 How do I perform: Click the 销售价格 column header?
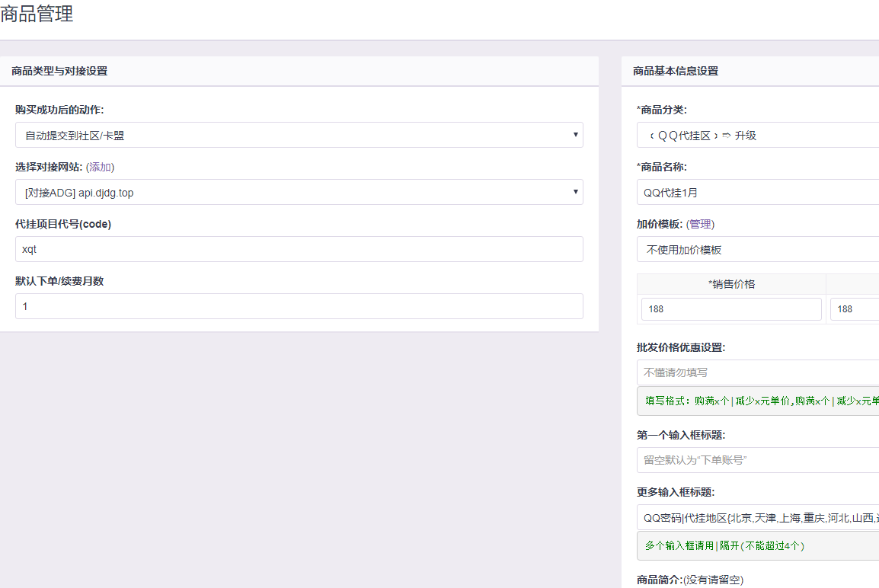(731, 284)
